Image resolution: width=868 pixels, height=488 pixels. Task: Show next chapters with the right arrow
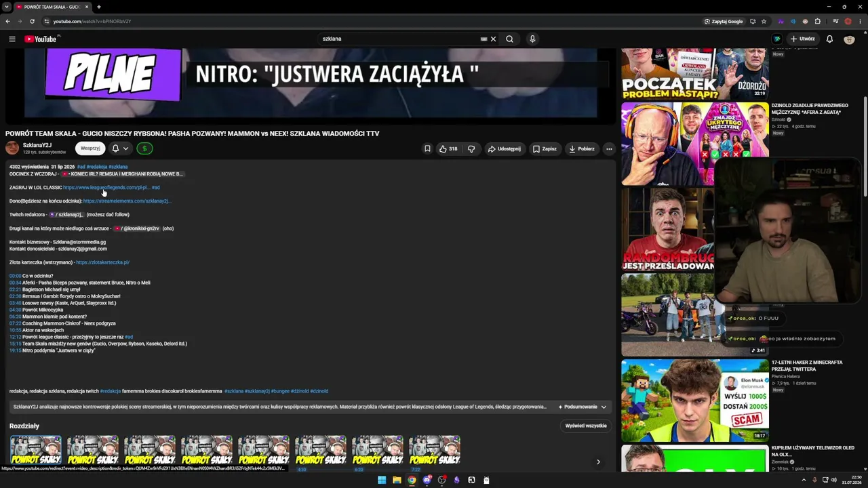point(598,462)
